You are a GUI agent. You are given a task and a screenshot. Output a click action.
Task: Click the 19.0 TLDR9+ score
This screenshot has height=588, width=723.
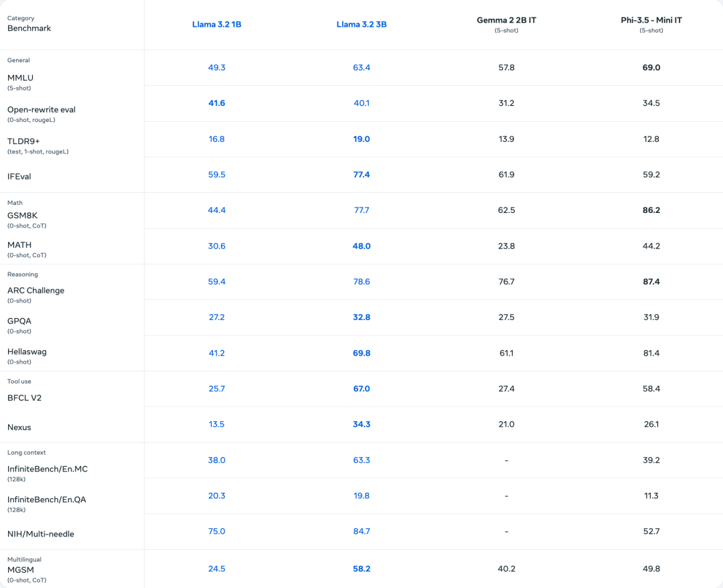click(361, 139)
